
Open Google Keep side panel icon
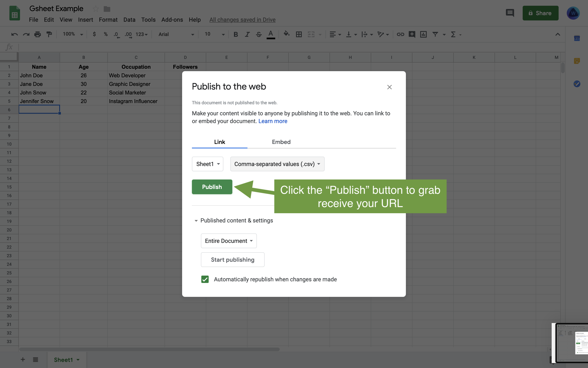[x=577, y=61]
